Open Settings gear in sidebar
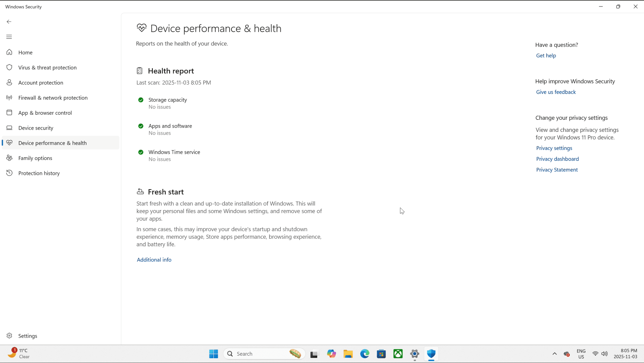This screenshot has width=644, height=363. point(9,336)
